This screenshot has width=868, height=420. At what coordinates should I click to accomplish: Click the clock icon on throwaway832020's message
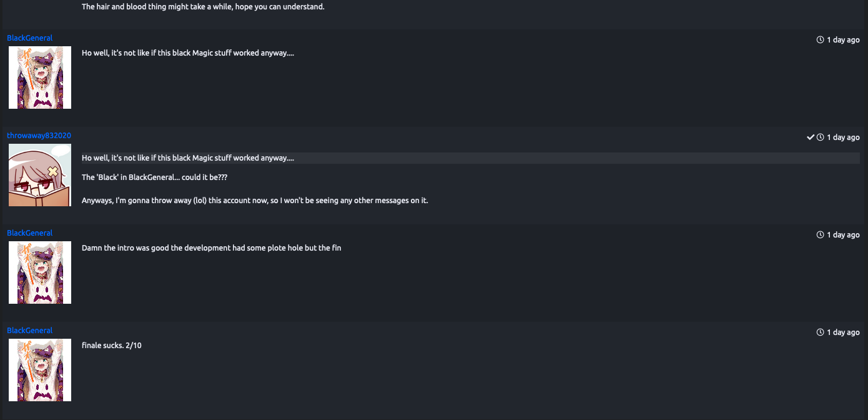click(x=820, y=137)
